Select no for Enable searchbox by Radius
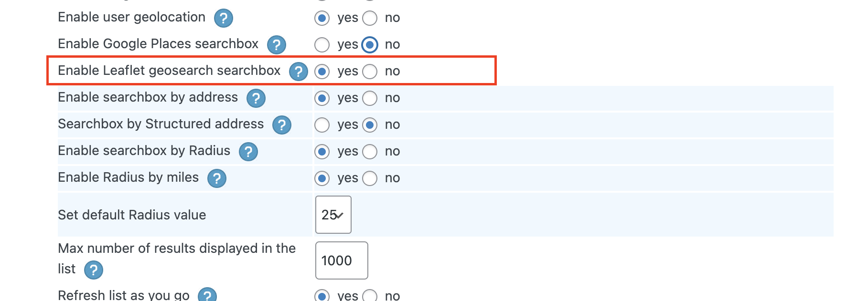The height and width of the screenshot is (301, 868). coord(370,152)
